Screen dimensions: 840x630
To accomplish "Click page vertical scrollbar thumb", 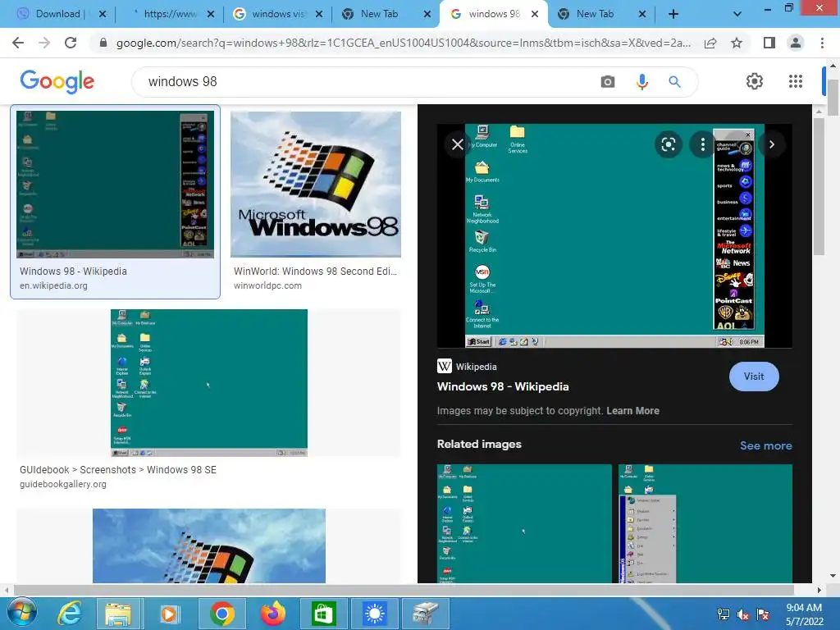I will pos(833,98).
